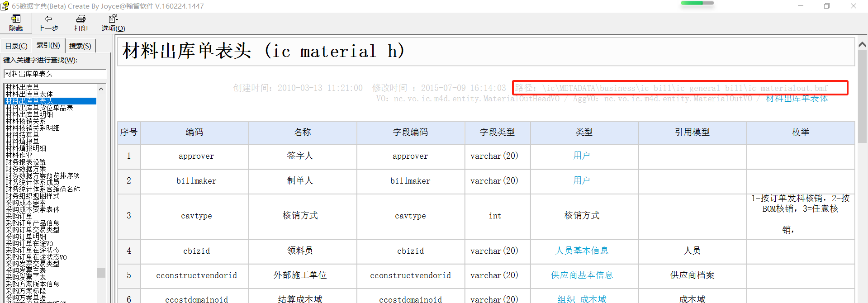Open the 供应商基本信息 link
This screenshot has height=303, width=868.
click(x=582, y=275)
